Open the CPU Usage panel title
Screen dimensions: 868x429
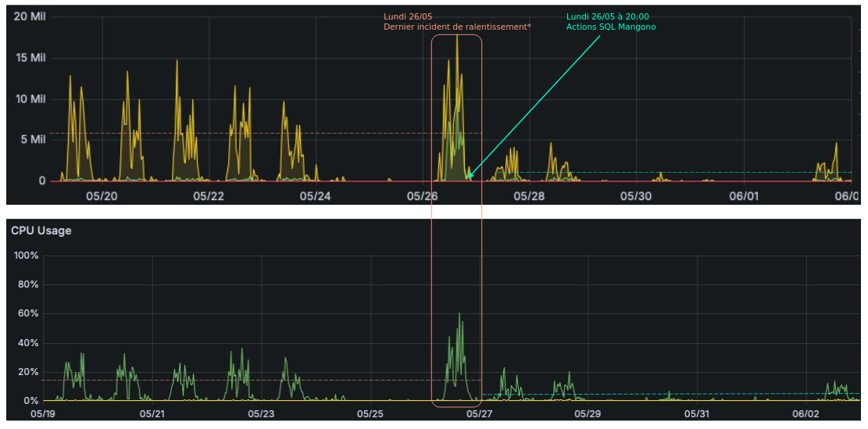pyautogui.click(x=41, y=231)
